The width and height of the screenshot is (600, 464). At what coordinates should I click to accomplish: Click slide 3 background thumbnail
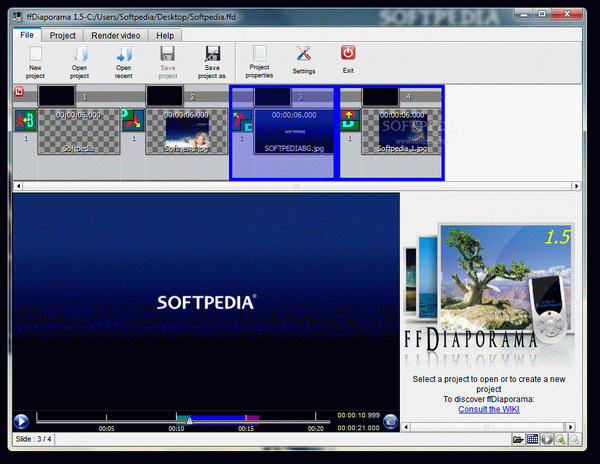click(x=272, y=97)
